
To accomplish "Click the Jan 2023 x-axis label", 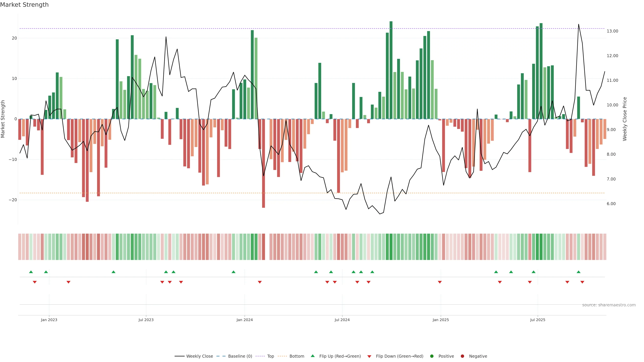I will click(x=49, y=320).
